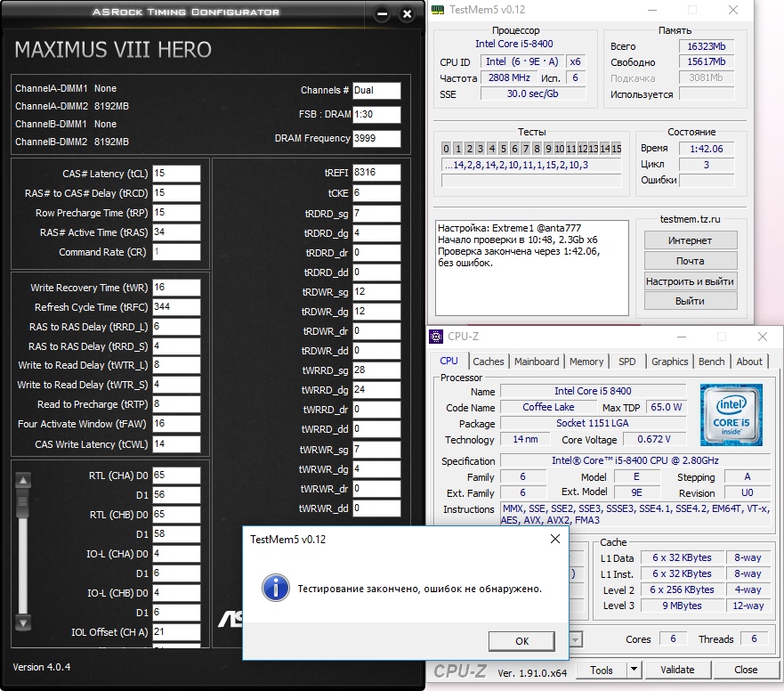
Task: Click Настроить и выйти button
Action: 690,281
